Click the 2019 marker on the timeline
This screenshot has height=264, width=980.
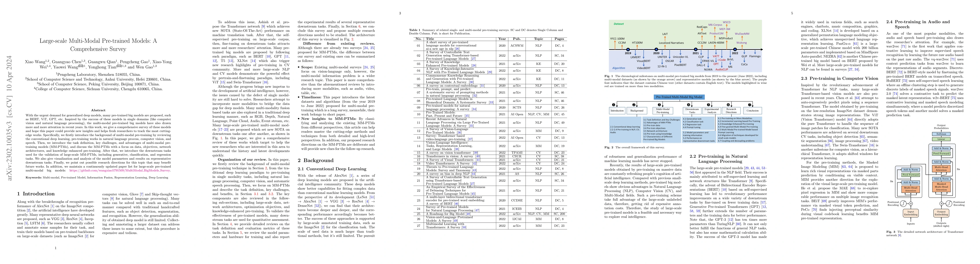point(628,49)
